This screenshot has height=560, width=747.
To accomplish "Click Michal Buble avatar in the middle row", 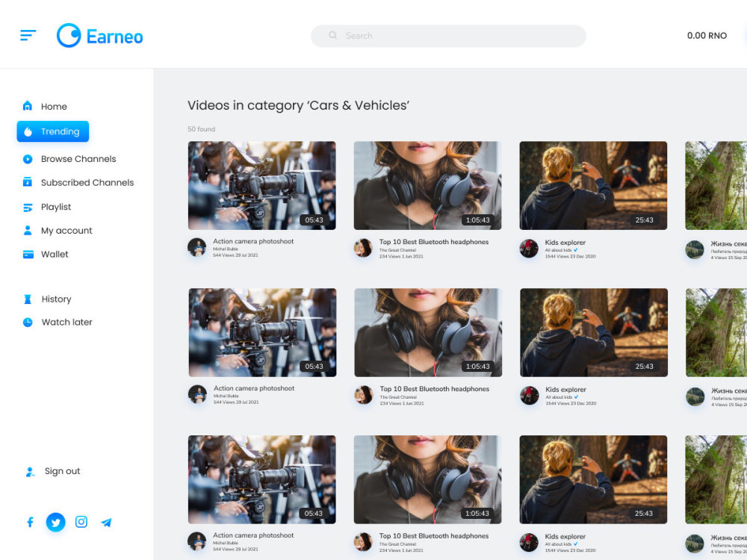I will tap(197, 394).
